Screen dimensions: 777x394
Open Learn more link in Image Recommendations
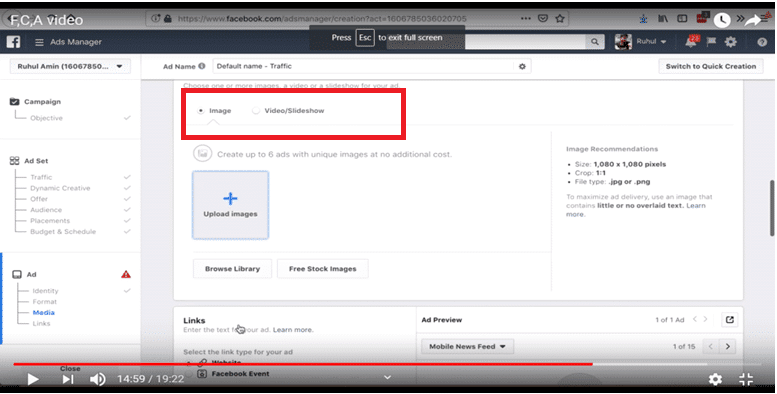[696, 206]
